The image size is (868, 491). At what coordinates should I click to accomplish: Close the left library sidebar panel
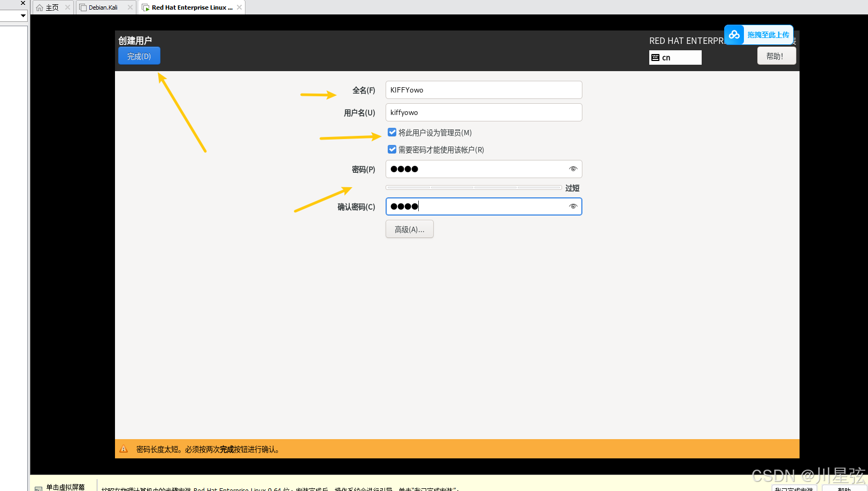click(23, 3)
